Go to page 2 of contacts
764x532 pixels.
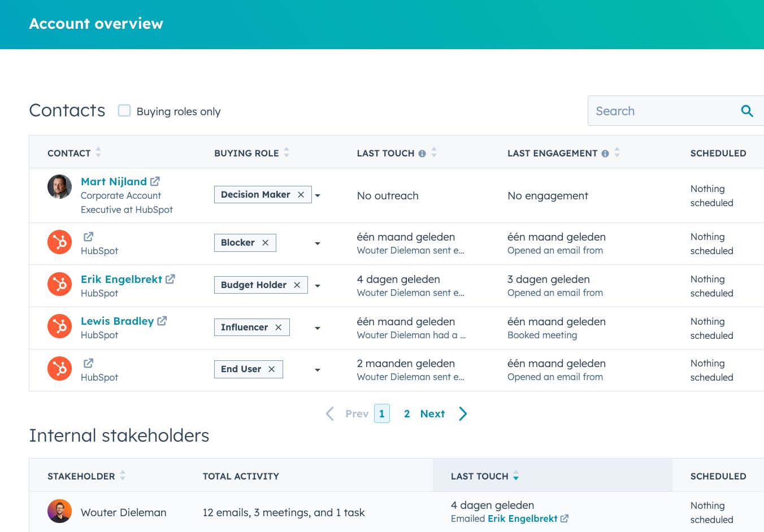[x=407, y=413]
